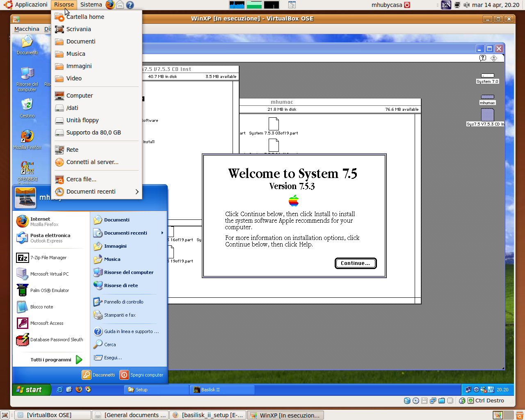
Task: Open Musica folder in the Risorse menu
Action: tap(97, 54)
